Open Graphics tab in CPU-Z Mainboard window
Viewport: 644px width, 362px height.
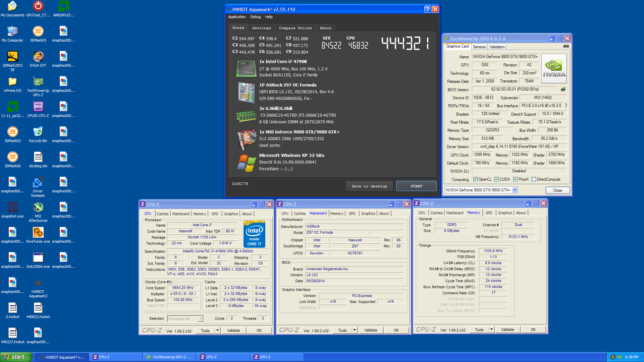point(368,214)
